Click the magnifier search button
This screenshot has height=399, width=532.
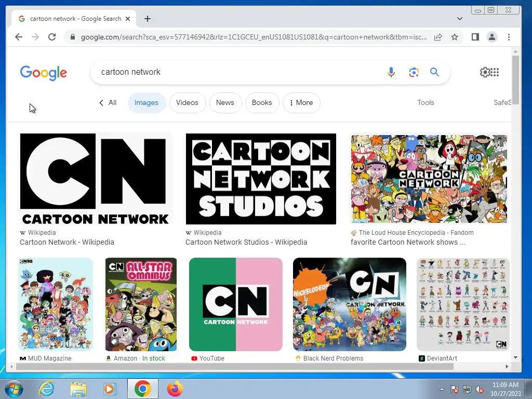coord(435,72)
